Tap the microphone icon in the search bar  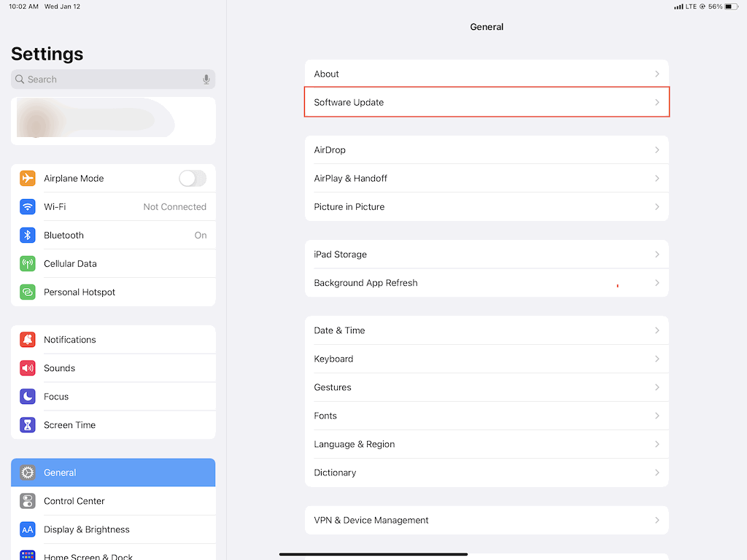click(x=205, y=79)
